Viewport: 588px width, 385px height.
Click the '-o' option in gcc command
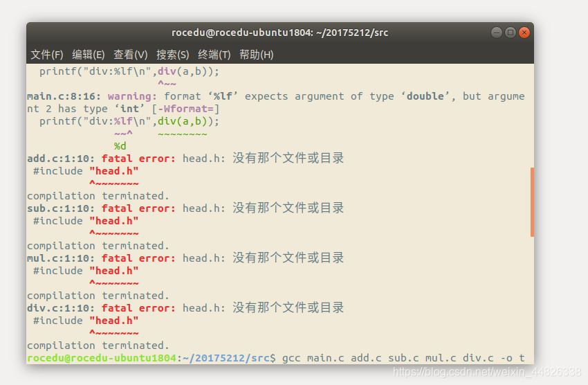[x=506, y=359]
